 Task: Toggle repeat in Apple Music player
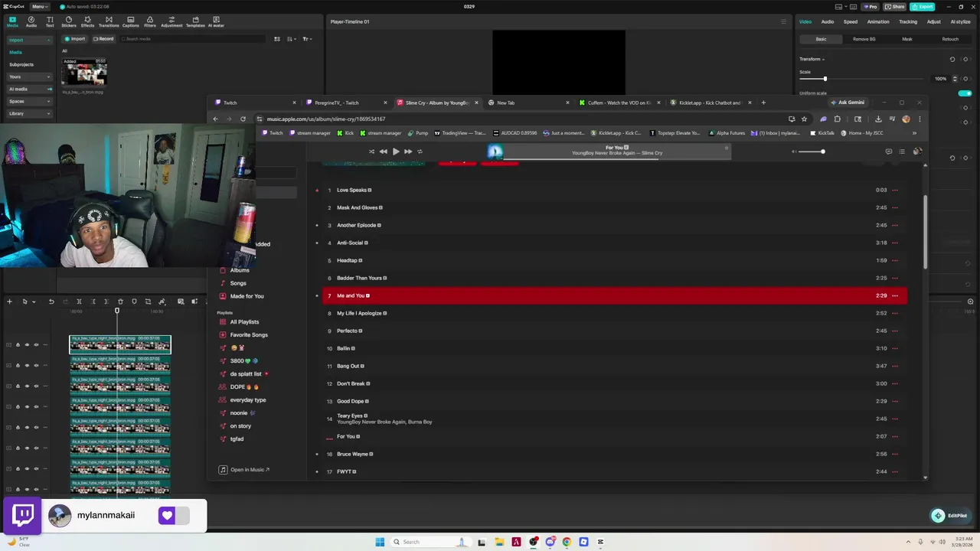pyautogui.click(x=420, y=152)
